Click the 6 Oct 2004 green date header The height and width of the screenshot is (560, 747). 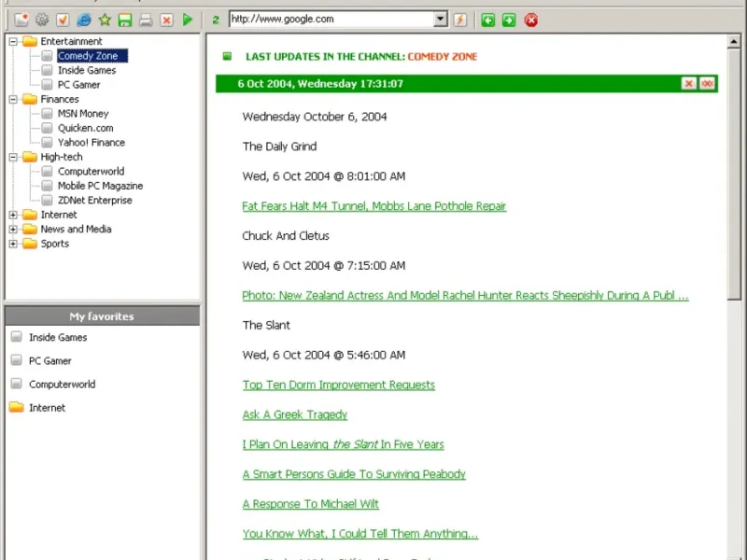coord(467,84)
